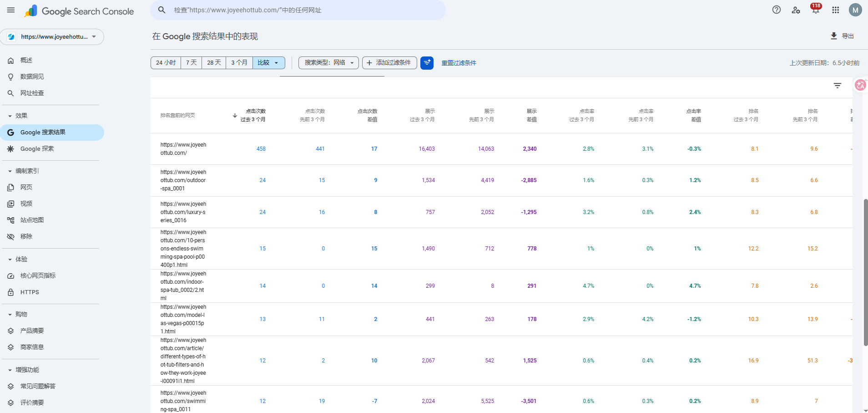Image resolution: width=868 pixels, height=413 pixels.
Task: Click impressions difference -2,885 value
Action: point(529,180)
